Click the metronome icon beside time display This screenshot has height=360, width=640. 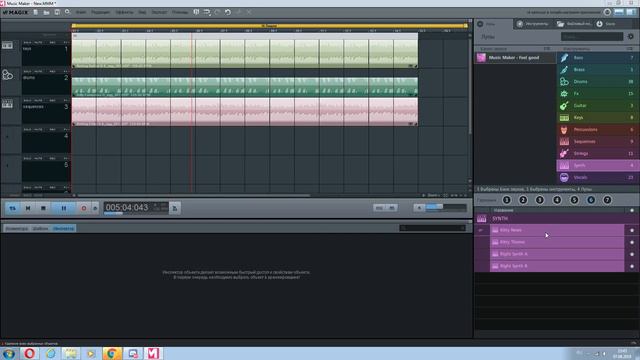175,208
